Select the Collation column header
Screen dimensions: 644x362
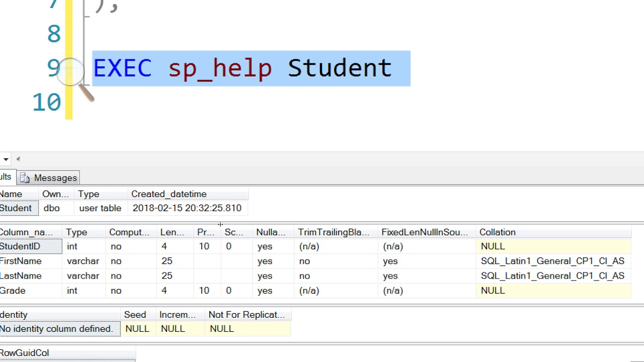coord(553,232)
